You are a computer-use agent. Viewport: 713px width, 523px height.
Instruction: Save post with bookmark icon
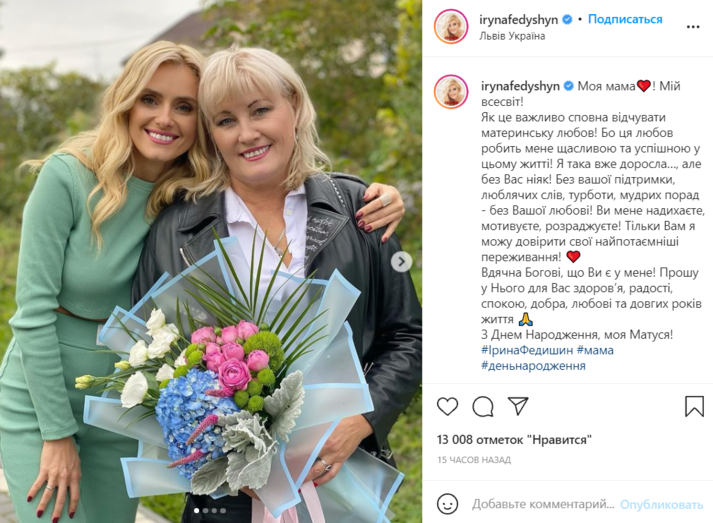coord(694,406)
